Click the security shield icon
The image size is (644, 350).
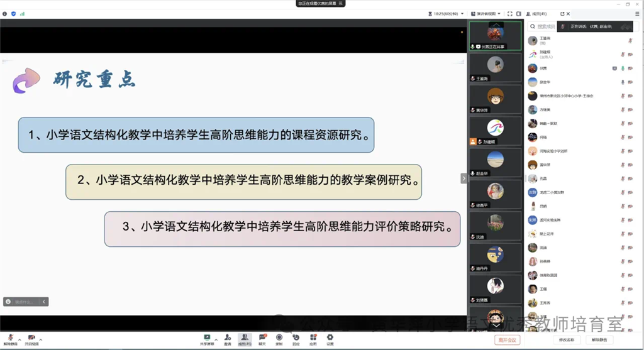(x=14, y=14)
